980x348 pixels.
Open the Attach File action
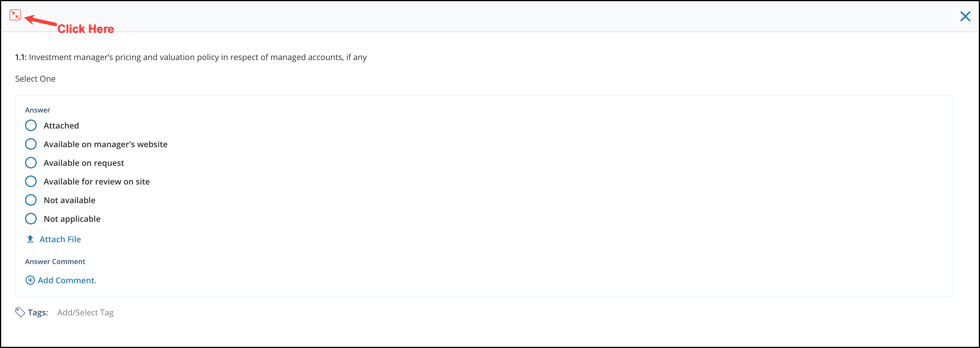point(60,239)
